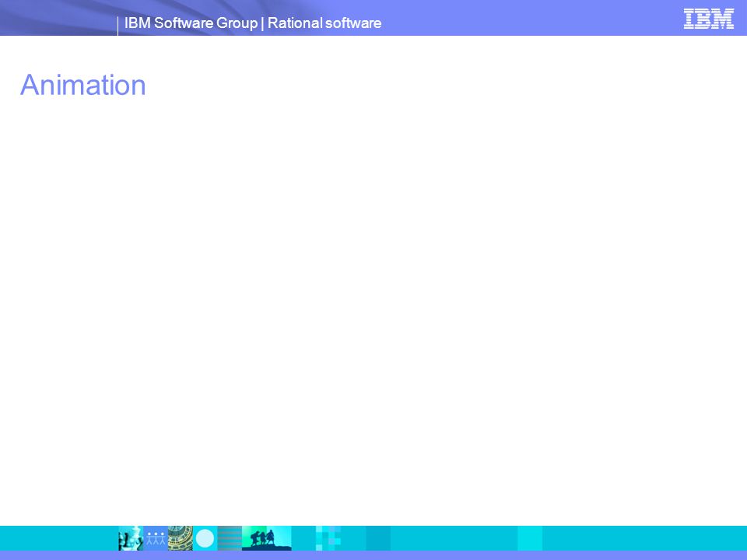This screenshot has height=560, width=747.
Task: Click "IBM Software Group | Rational software" header text
Action: [252, 23]
